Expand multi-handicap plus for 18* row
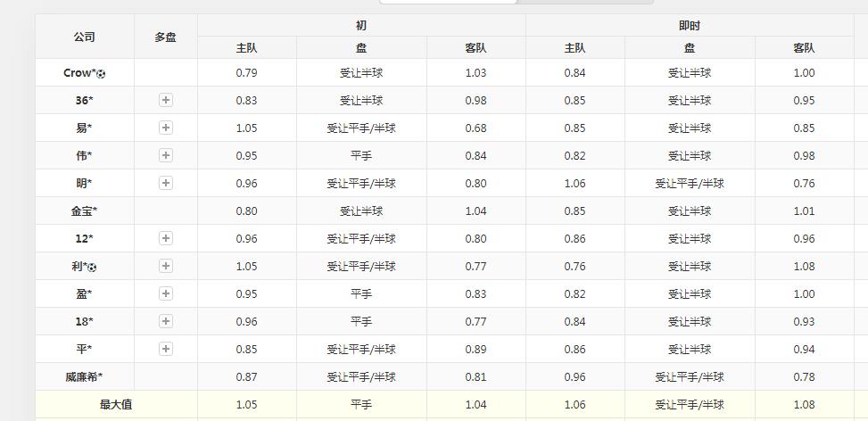This screenshot has width=868, height=421. [x=166, y=321]
